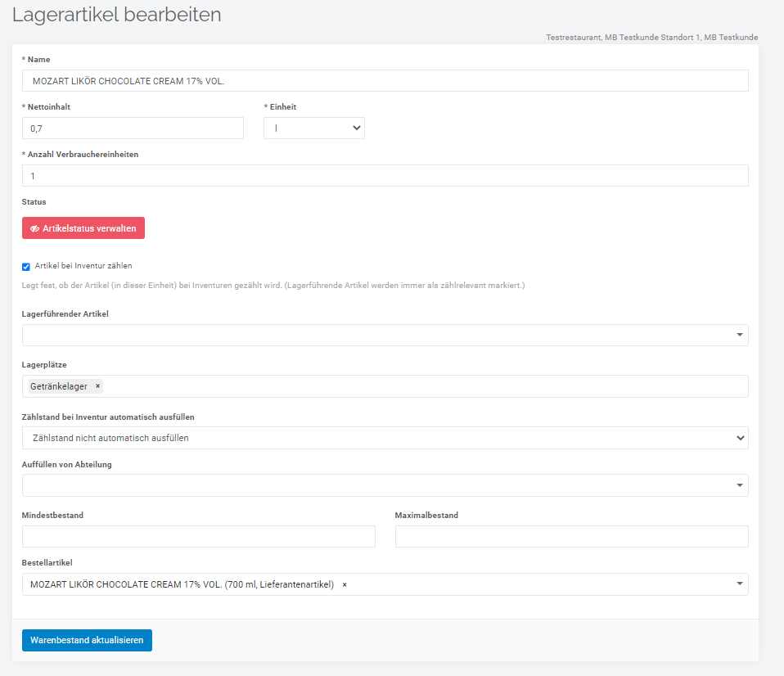Open the Einheit dropdown chevron
This screenshot has width=784, height=676.
[357, 128]
